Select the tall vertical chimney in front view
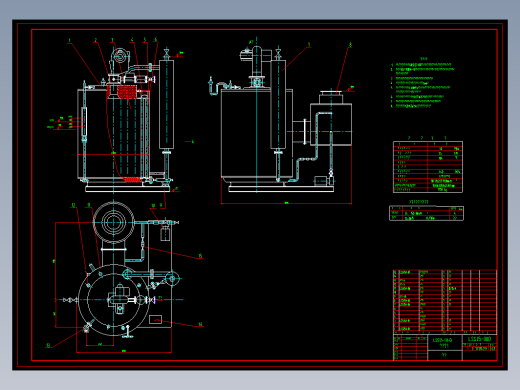Screen dimensions: 520x390 (166, 104)
